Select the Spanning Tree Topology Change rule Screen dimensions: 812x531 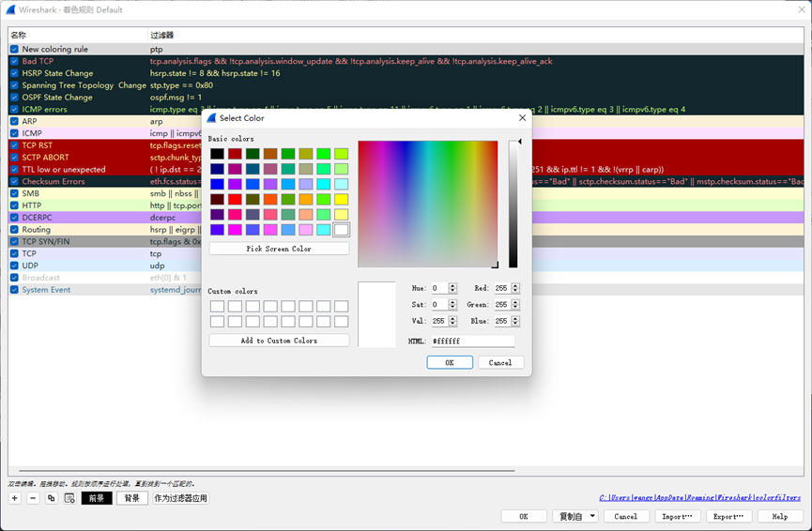[x=406, y=85]
